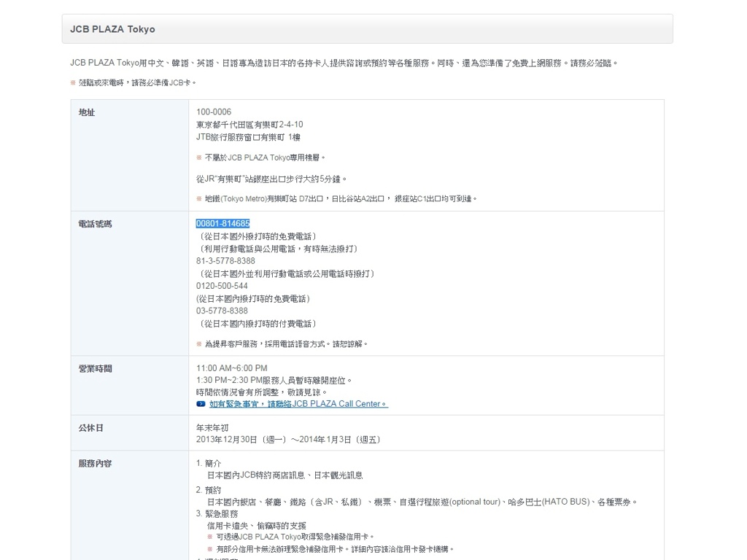
Task: Click the holiday dates starting "2013年12月30日"
Action: pyautogui.click(x=289, y=440)
